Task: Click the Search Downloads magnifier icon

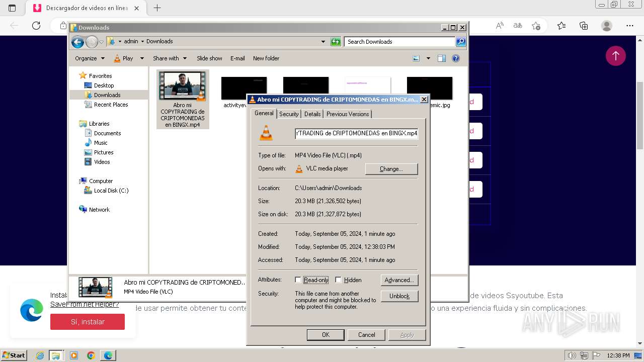Action: (460, 42)
